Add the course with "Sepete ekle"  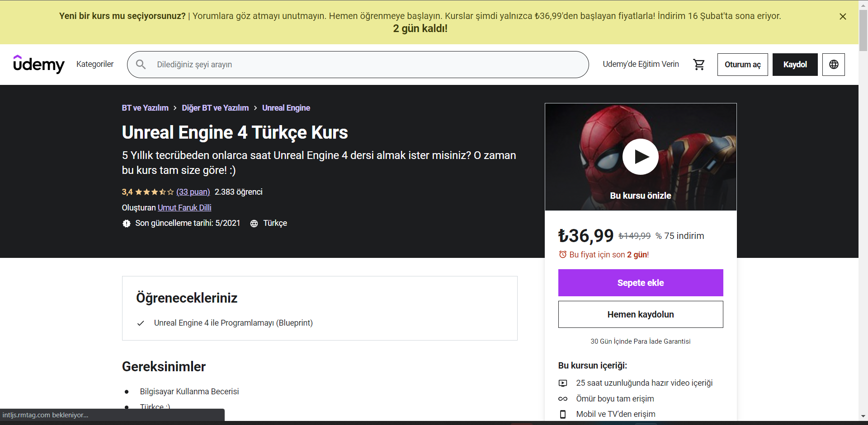(641, 283)
